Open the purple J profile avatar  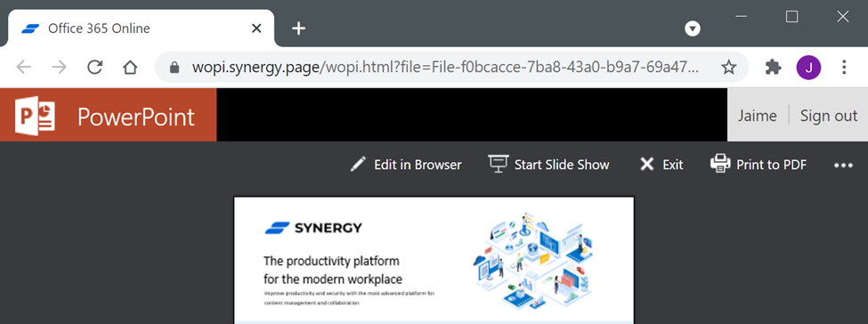(x=808, y=68)
